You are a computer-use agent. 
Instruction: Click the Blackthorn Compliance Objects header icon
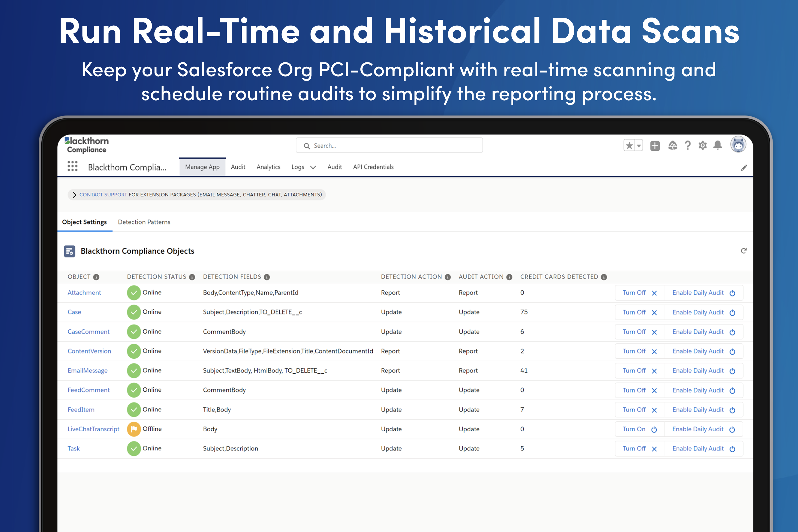pos(70,251)
